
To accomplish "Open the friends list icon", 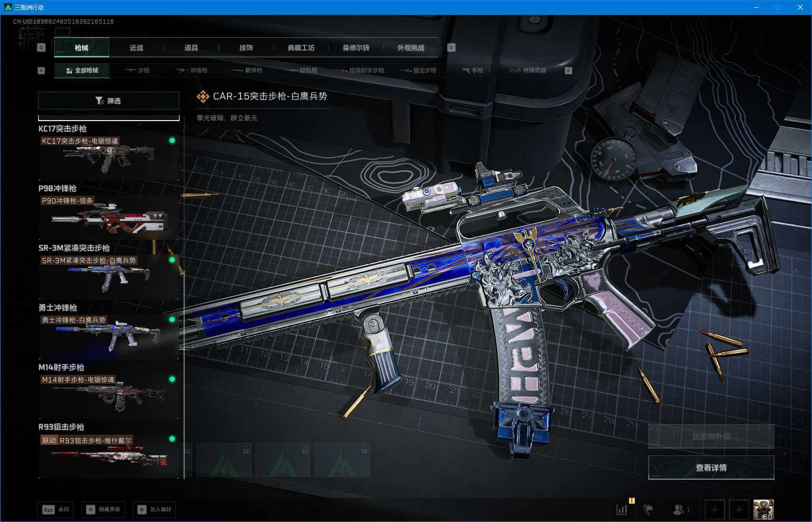I will coord(679,509).
